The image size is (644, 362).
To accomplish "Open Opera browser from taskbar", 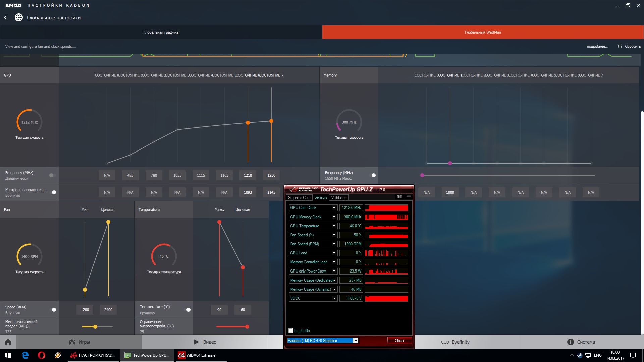I will click(42, 355).
